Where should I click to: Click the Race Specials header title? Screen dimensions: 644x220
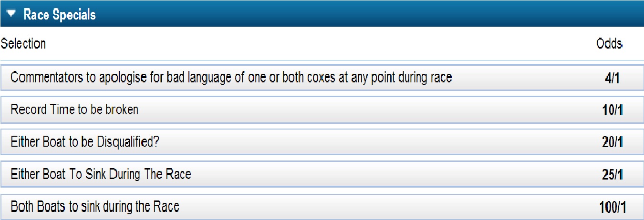click(60, 14)
